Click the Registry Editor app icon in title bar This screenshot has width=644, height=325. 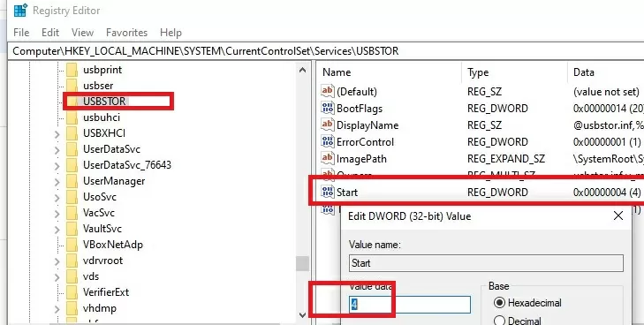(20, 11)
